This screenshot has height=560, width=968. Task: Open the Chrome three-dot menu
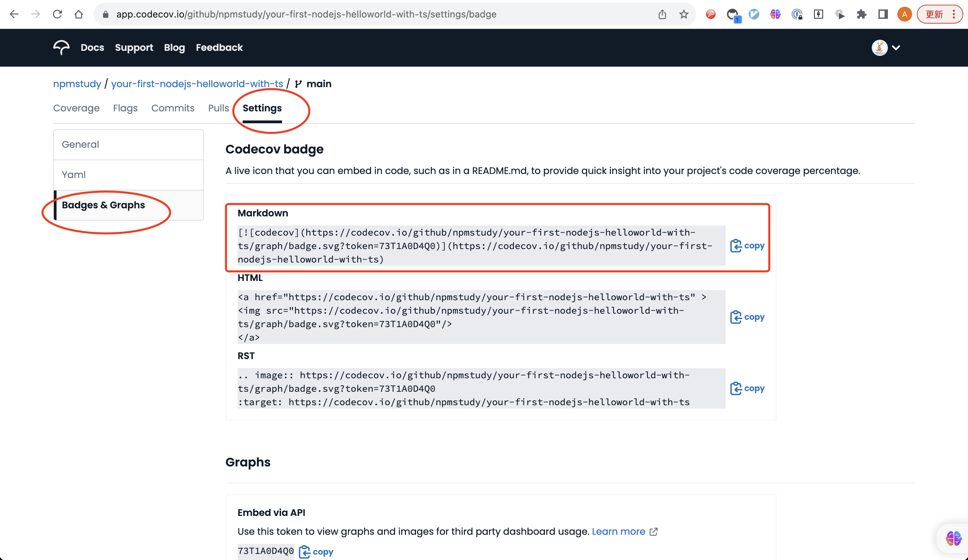pos(954,14)
